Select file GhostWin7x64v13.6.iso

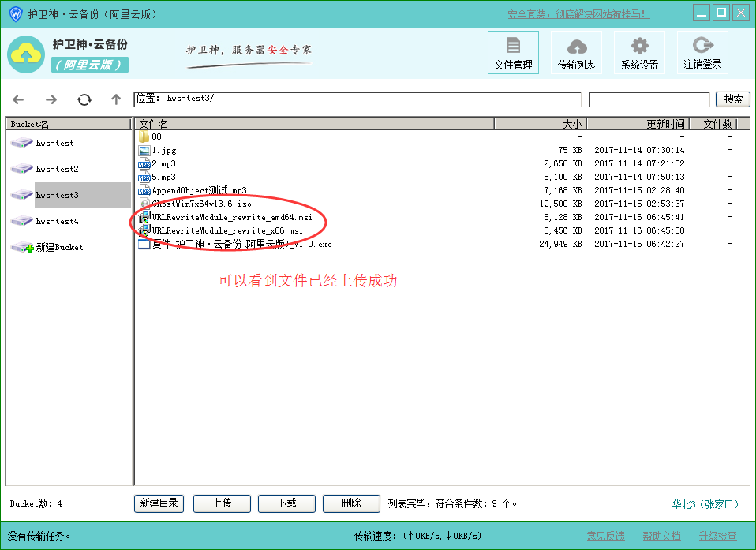(201, 204)
